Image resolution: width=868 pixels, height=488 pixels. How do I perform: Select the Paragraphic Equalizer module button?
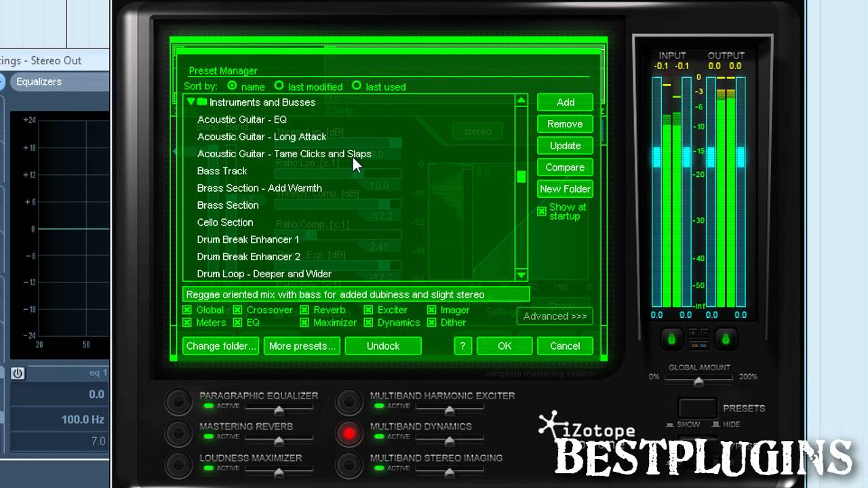[179, 402]
